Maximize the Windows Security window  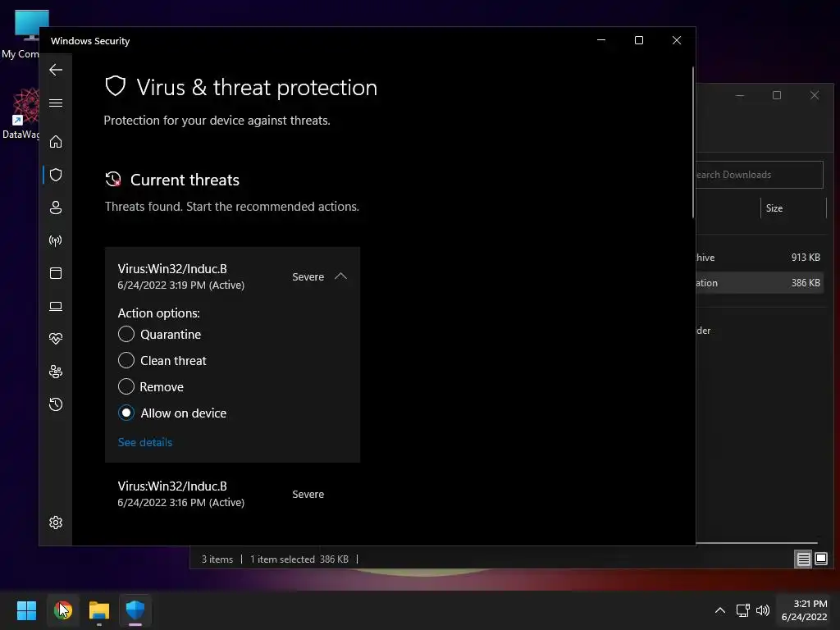638,40
